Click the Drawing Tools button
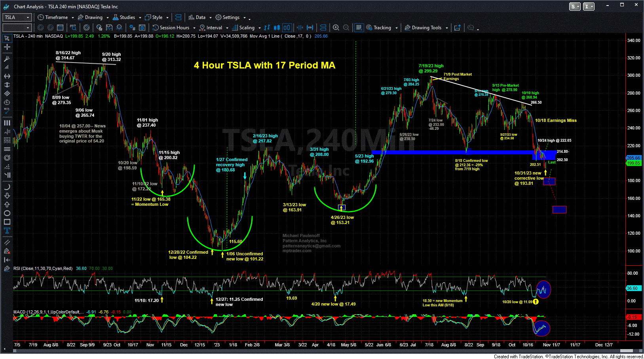This screenshot has height=359, width=644. [423, 28]
